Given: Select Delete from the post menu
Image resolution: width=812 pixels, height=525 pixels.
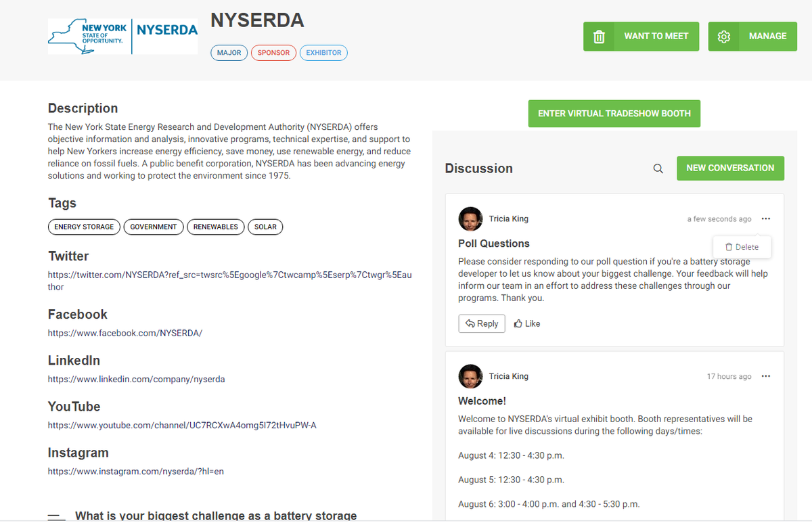Looking at the screenshot, I should [742, 247].
